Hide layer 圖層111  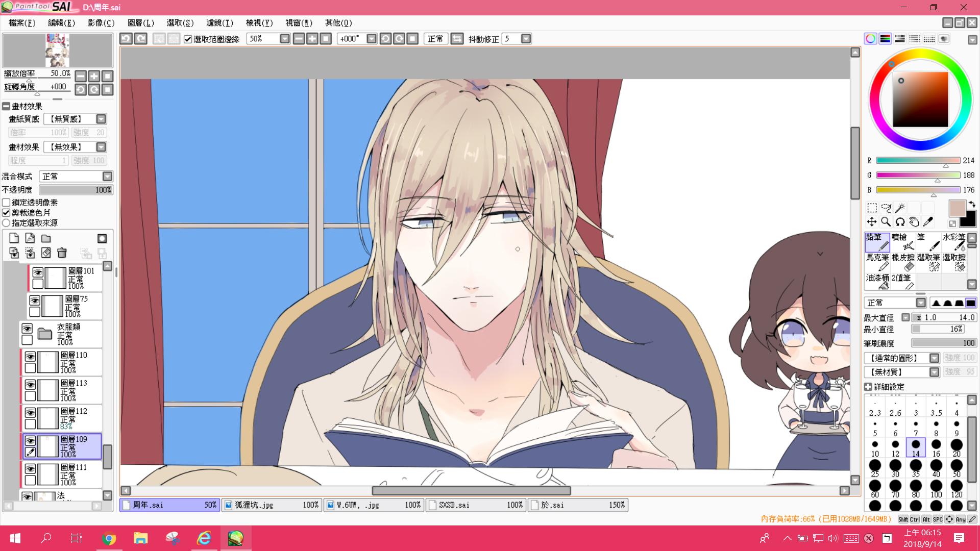click(x=30, y=469)
